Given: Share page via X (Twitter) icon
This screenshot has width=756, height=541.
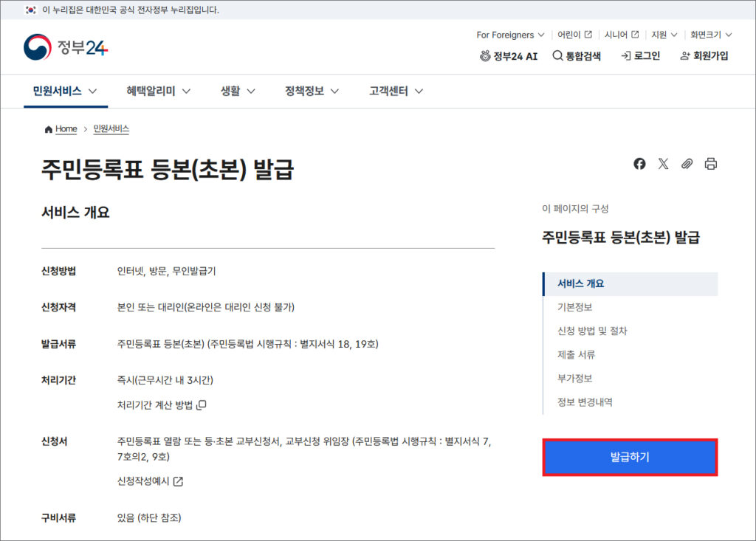Looking at the screenshot, I should (663, 164).
